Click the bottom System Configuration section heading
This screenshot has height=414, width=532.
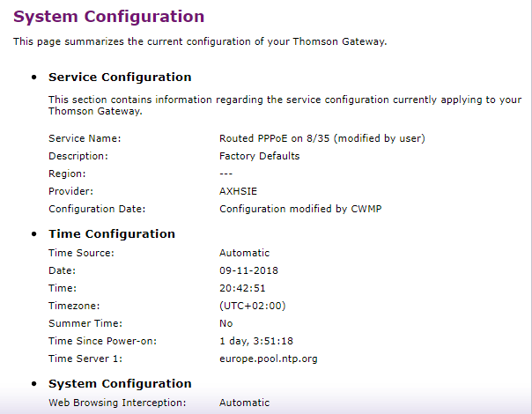coord(120,383)
